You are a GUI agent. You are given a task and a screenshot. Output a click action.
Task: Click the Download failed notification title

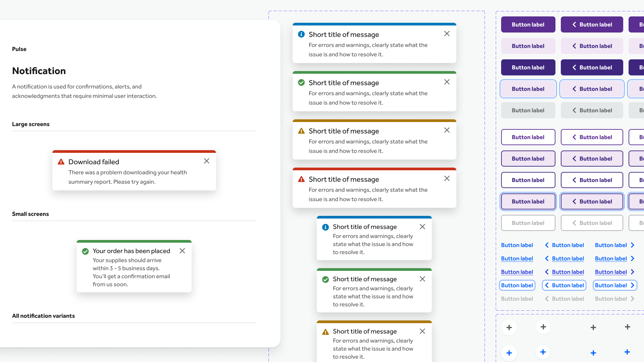pos(94,162)
